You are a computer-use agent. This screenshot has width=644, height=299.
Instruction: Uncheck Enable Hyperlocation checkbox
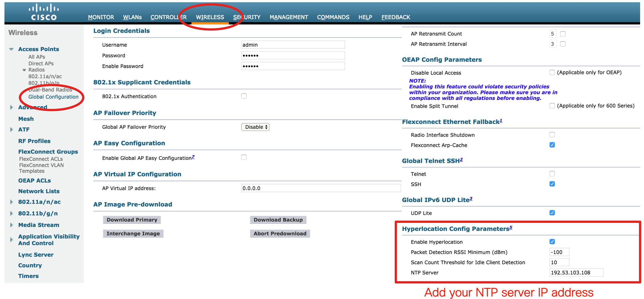pyautogui.click(x=552, y=242)
